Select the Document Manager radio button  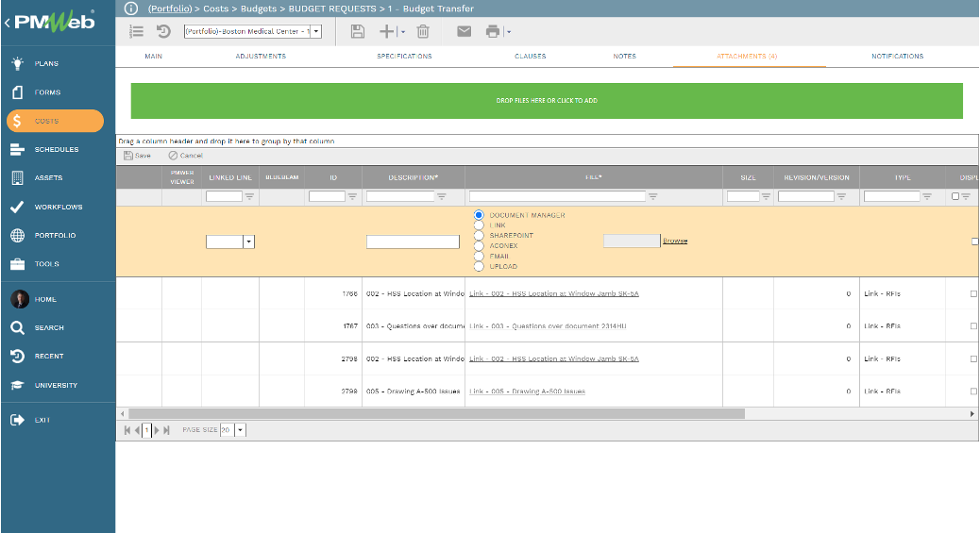[479, 215]
